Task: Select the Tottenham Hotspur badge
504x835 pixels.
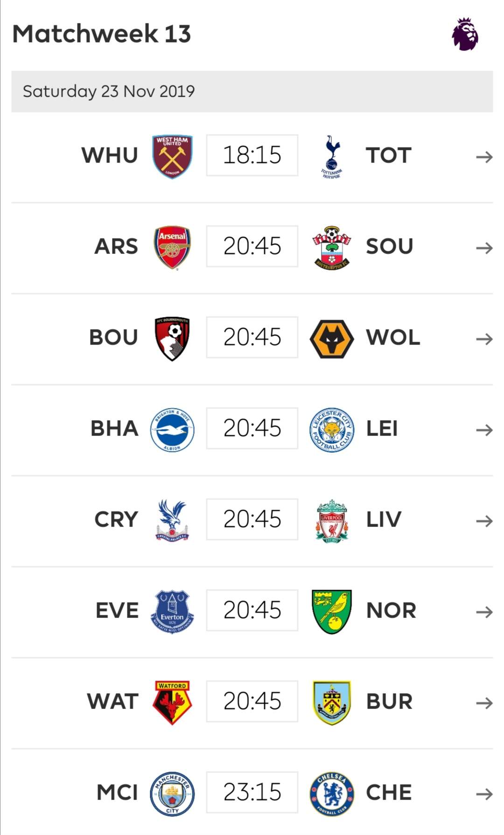Action: tap(331, 156)
